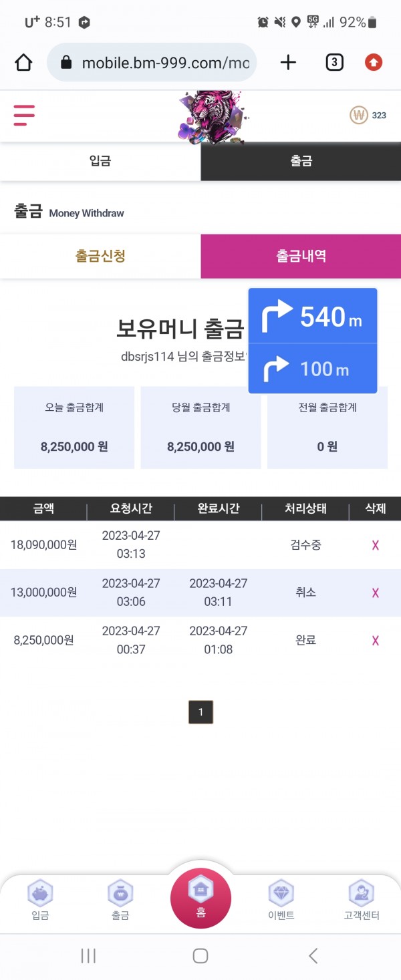
Task: Delete the 18,090,000원 withdrawal row
Action: click(x=376, y=545)
